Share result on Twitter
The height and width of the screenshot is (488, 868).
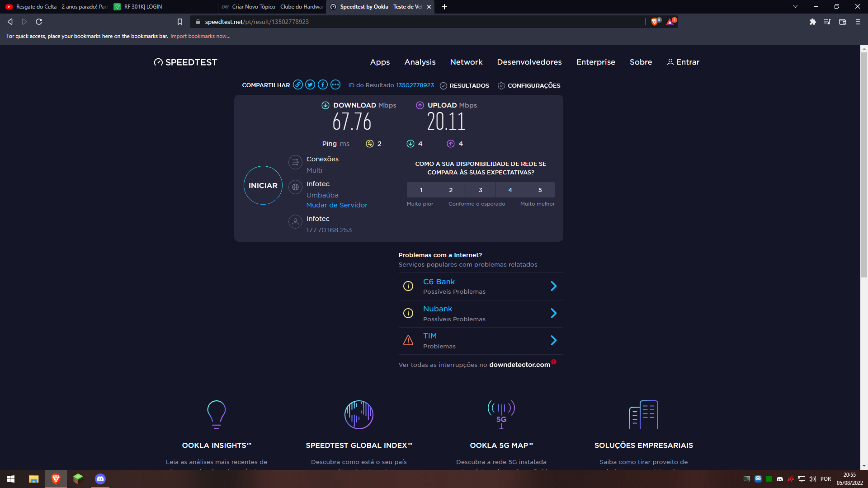(x=310, y=84)
